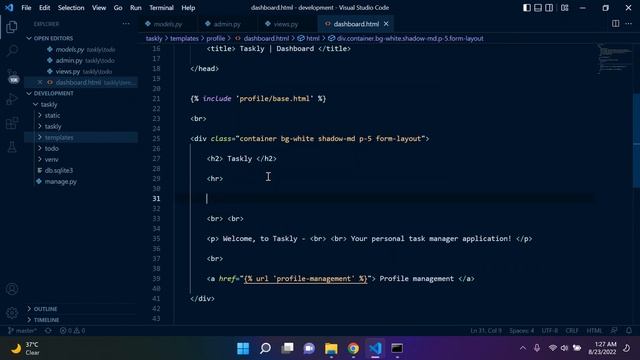
Task: Switch to the admin.py tab
Action: 227,24
